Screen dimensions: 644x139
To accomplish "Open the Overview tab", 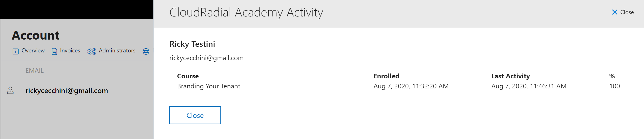I will (x=29, y=51).
